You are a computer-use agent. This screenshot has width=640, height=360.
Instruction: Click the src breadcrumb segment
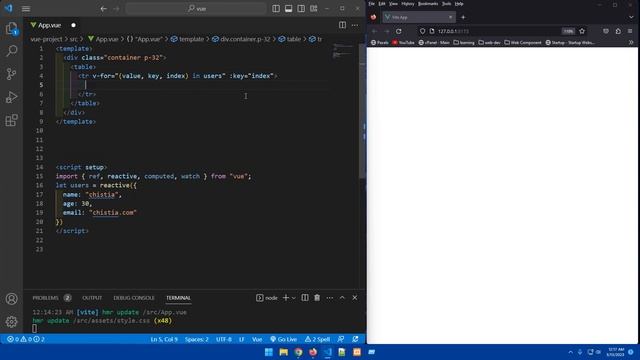(73, 39)
